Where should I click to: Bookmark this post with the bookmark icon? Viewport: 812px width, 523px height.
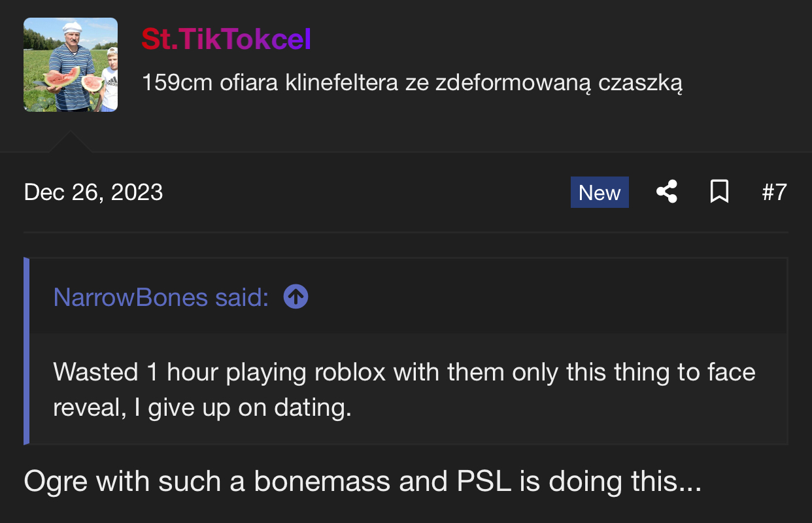tap(719, 192)
